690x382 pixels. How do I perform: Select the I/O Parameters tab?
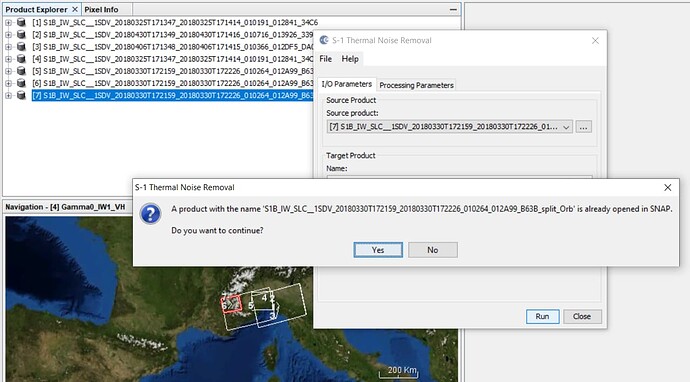(x=347, y=84)
